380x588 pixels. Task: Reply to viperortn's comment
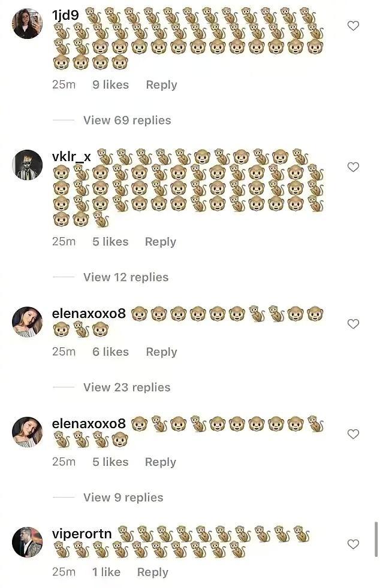tap(152, 572)
